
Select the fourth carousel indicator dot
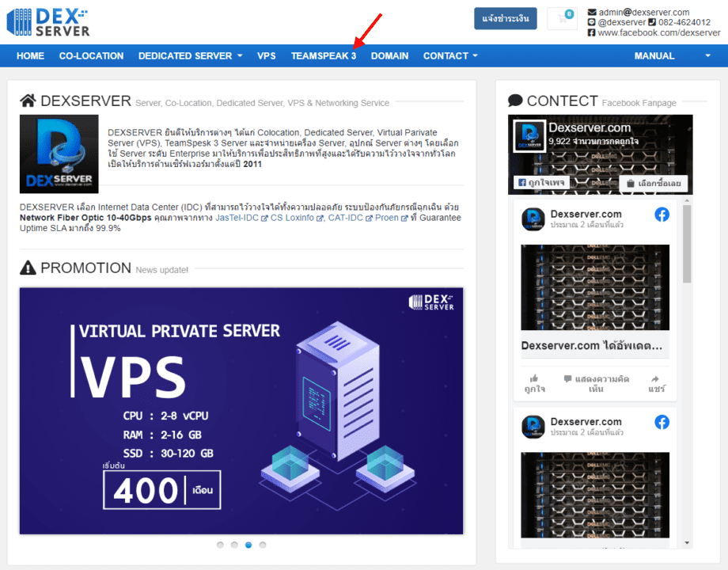click(x=263, y=545)
